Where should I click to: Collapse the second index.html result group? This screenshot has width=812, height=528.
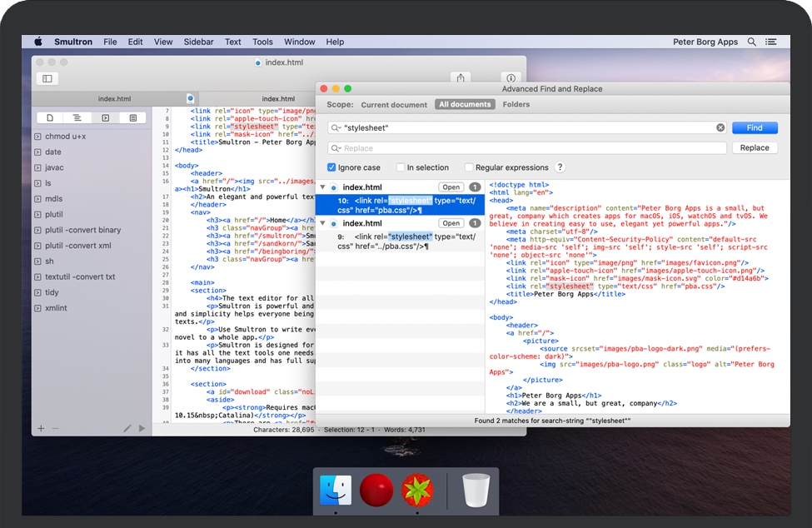coord(323,223)
